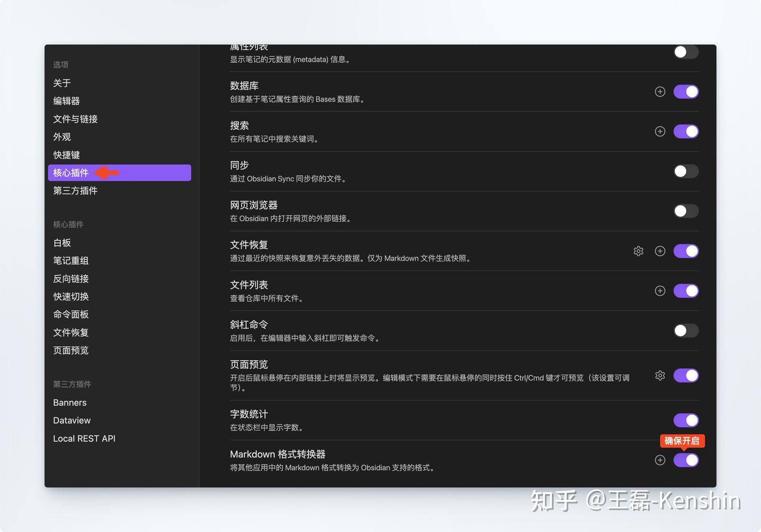Disable the 数据库 plugin toggle
The height and width of the screenshot is (532, 761).
click(686, 92)
